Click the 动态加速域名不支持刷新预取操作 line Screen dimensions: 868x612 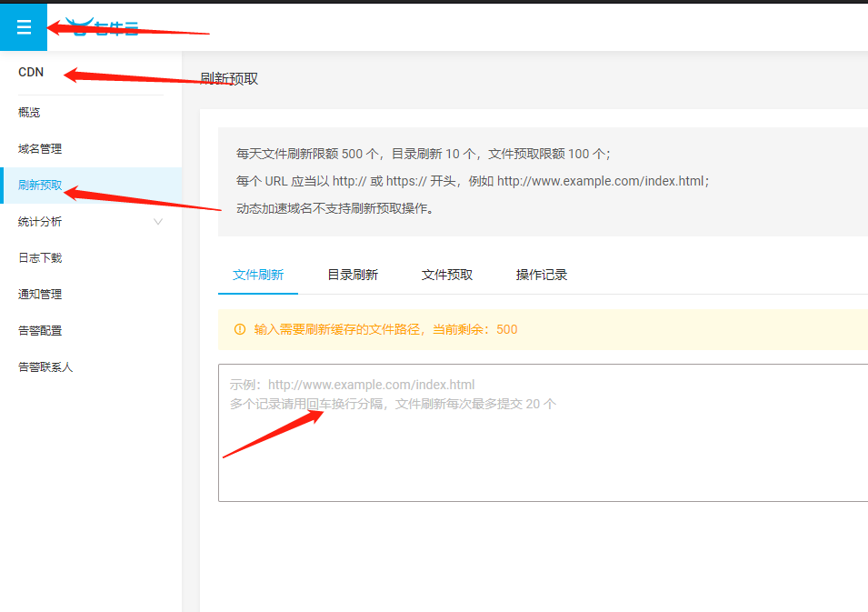335,209
